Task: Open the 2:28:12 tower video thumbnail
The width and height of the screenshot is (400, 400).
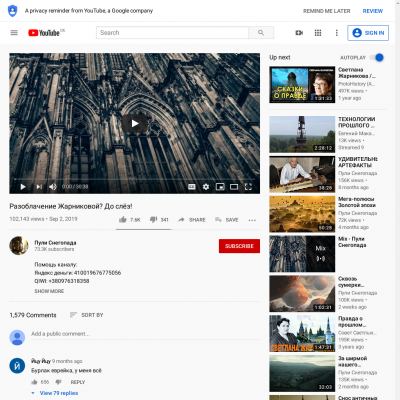Action: point(302,134)
